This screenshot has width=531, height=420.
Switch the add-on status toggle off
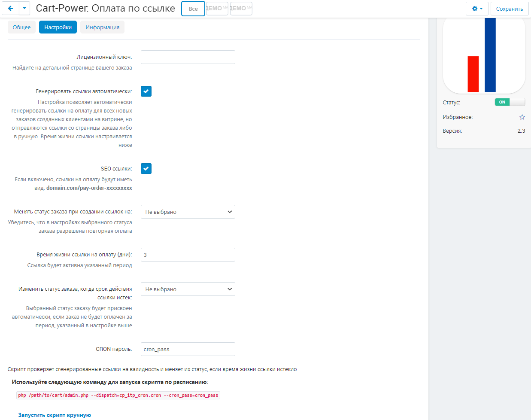pos(510,102)
